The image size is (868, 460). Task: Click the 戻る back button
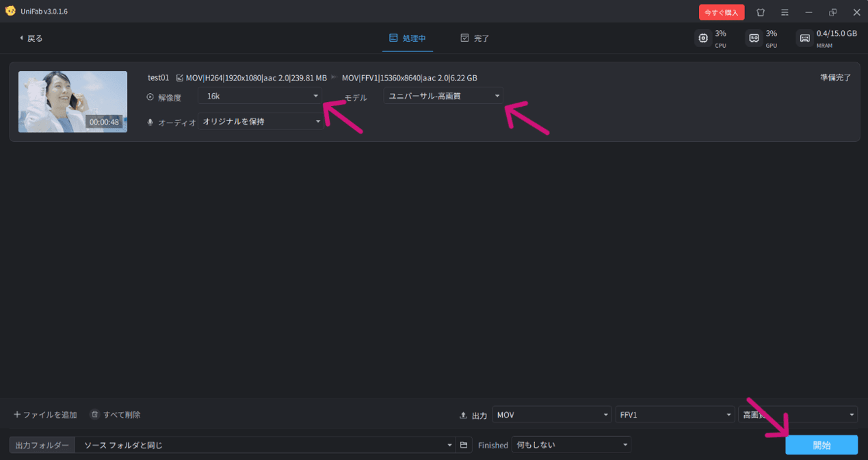[x=31, y=38]
